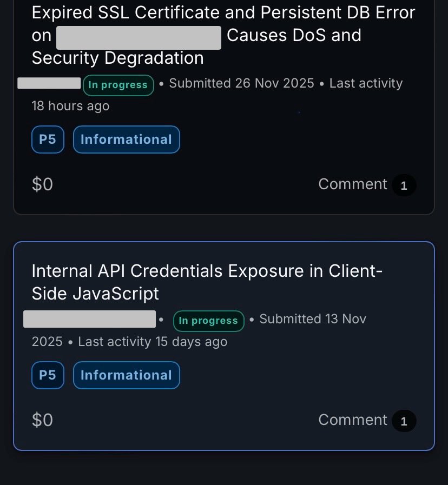Open the Expired SSL Certificate report
Screen dimensions: 448x485
click(223, 35)
